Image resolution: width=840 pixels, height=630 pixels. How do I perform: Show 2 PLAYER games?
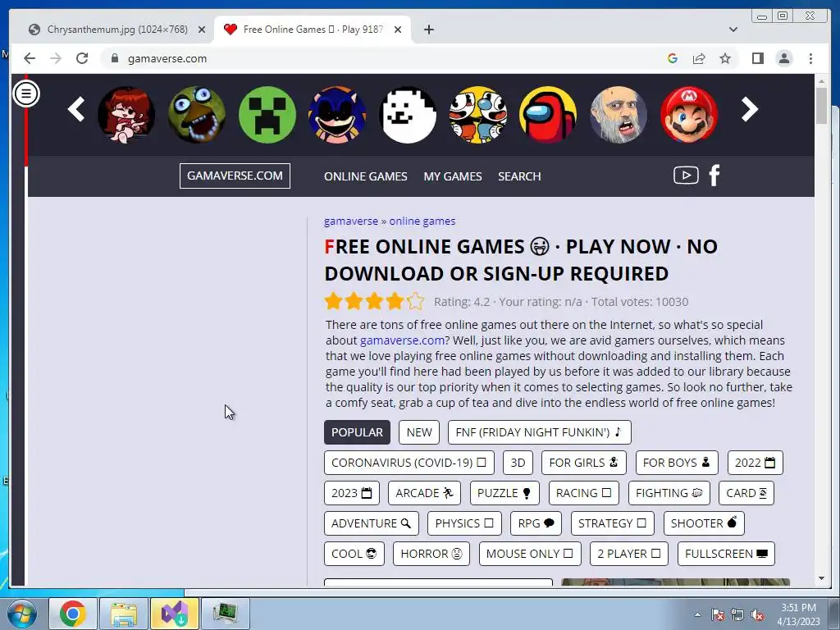pos(629,554)
